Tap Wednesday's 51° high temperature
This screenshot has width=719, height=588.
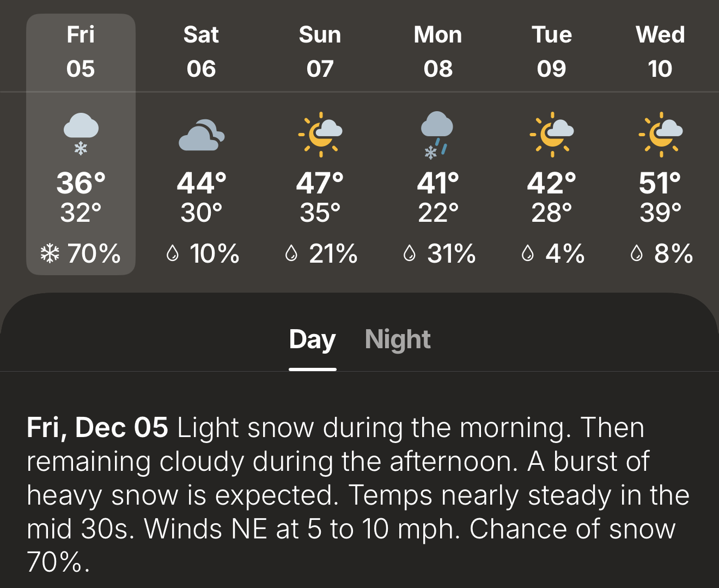(660, 183)
